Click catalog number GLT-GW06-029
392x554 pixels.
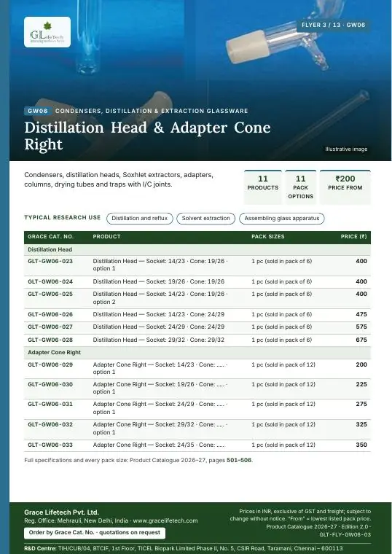[50, 364]
